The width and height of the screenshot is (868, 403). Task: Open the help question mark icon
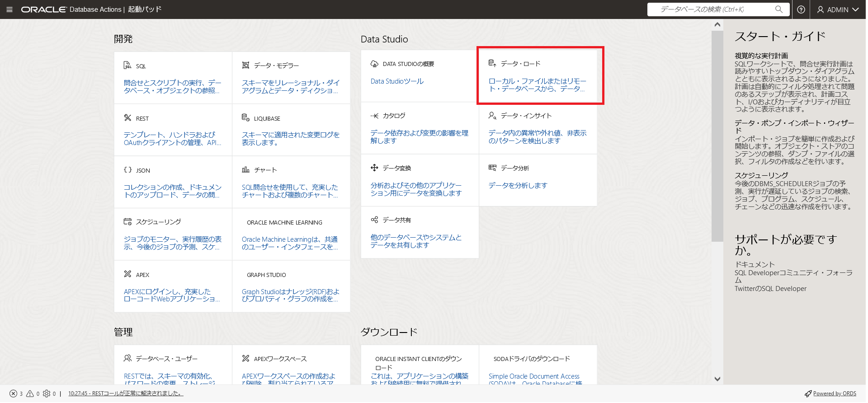tap(801, 9)
